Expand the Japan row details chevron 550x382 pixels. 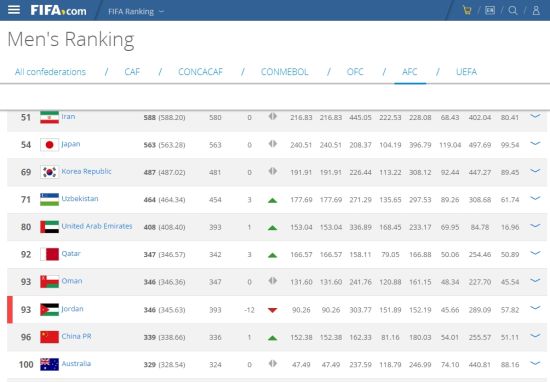pyautogui.click(x=535, y=143)
